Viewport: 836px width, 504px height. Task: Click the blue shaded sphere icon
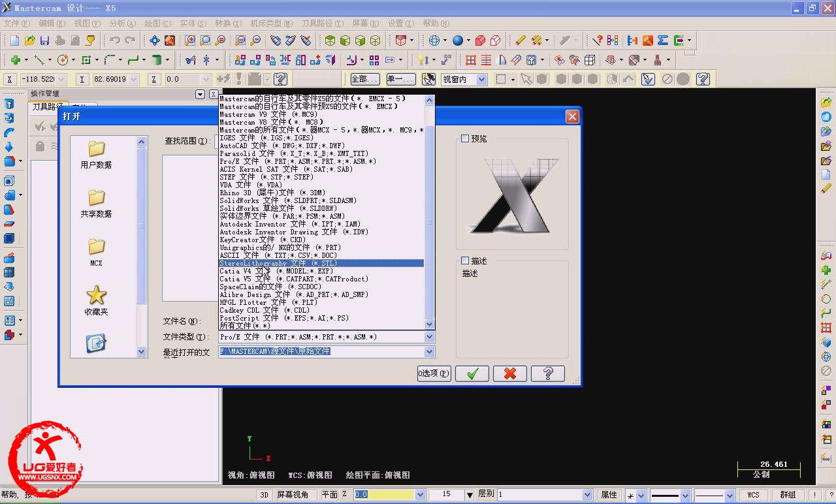tap(458, 40)
